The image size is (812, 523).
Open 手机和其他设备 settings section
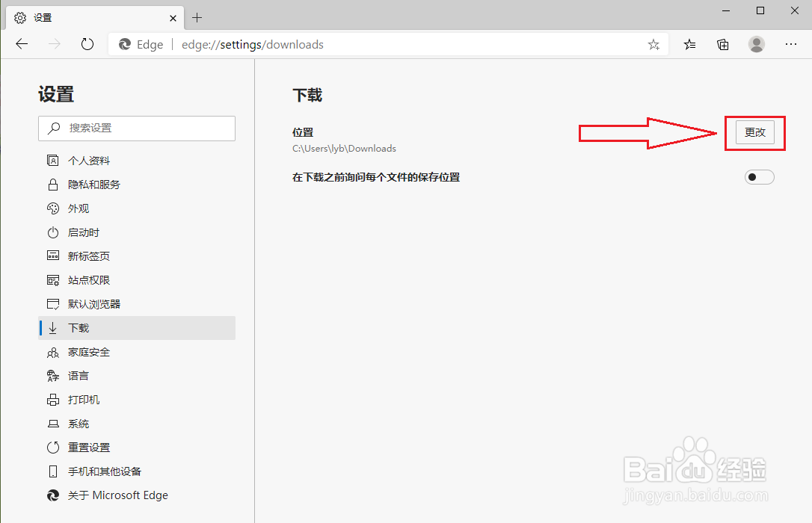pyautogui.click(x=137, y=471)
